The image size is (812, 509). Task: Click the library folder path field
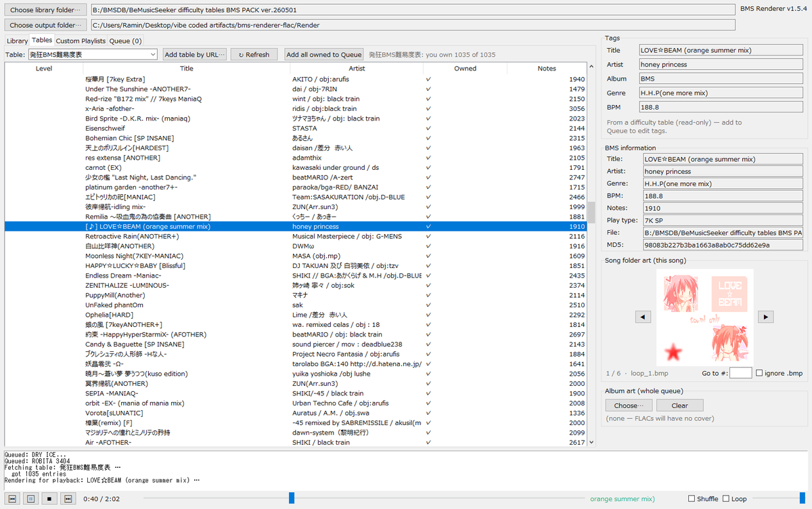tap(413, 10)
